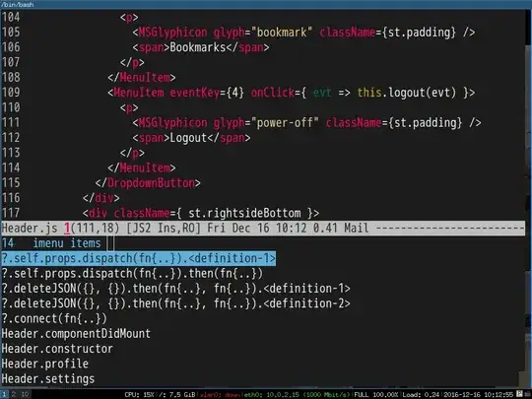The image size is (532, 399).
Task: Click the "bookmark" glyph string on line 105
Action: 281,33
